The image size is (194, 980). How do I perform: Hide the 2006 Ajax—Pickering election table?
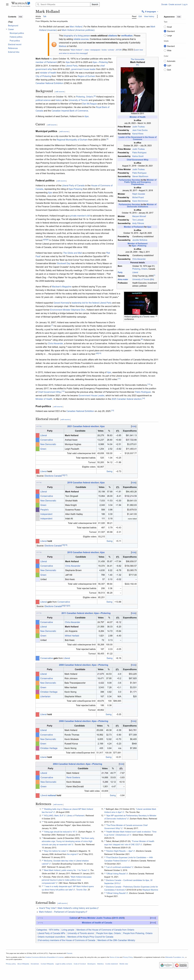134,721
